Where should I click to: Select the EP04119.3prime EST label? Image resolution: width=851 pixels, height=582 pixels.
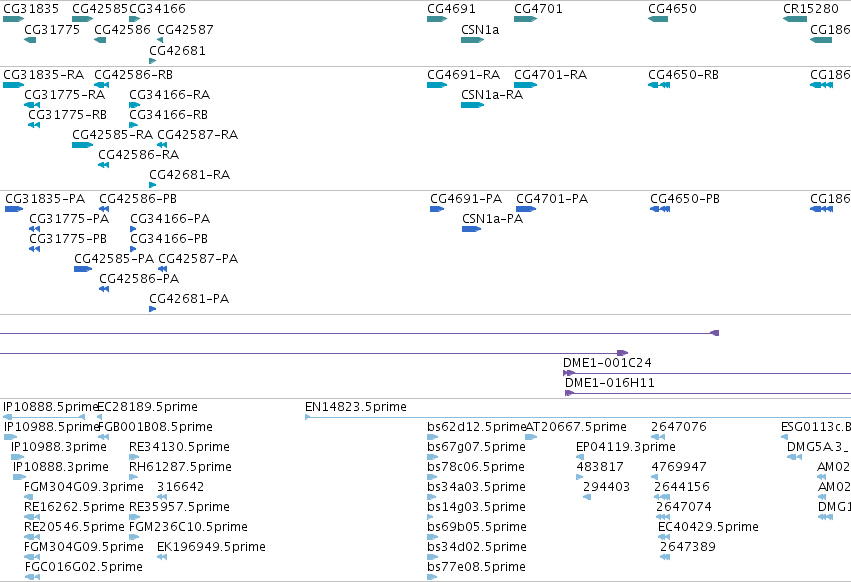[x=626, y=447]
